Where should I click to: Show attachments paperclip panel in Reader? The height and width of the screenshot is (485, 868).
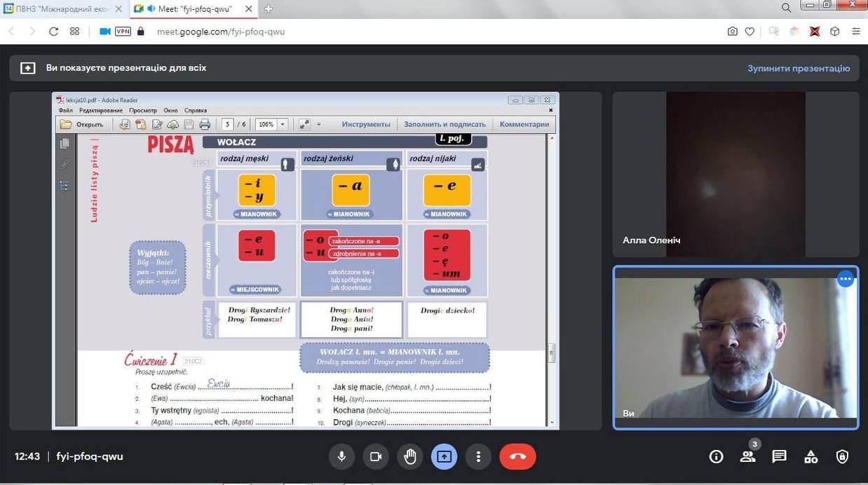point(65,164)
